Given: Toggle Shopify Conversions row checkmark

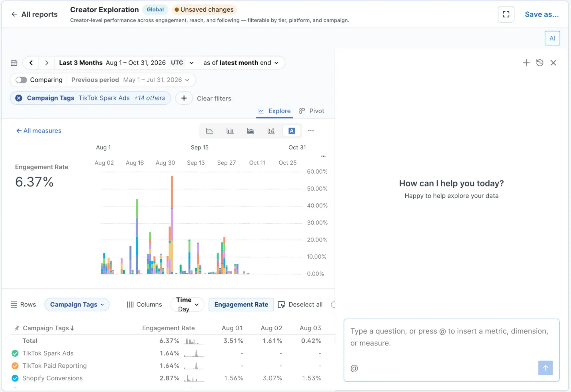Looking at the screenshot, I should tap(15, 378).
